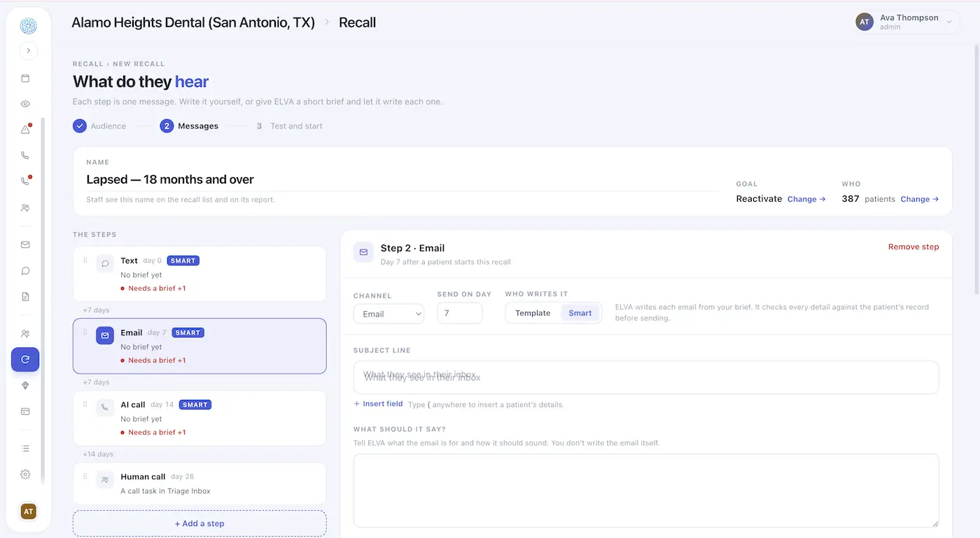Click the SMART badge on the Text step
The height and width of the screenshot is (538, 980).
click(183, 261)
